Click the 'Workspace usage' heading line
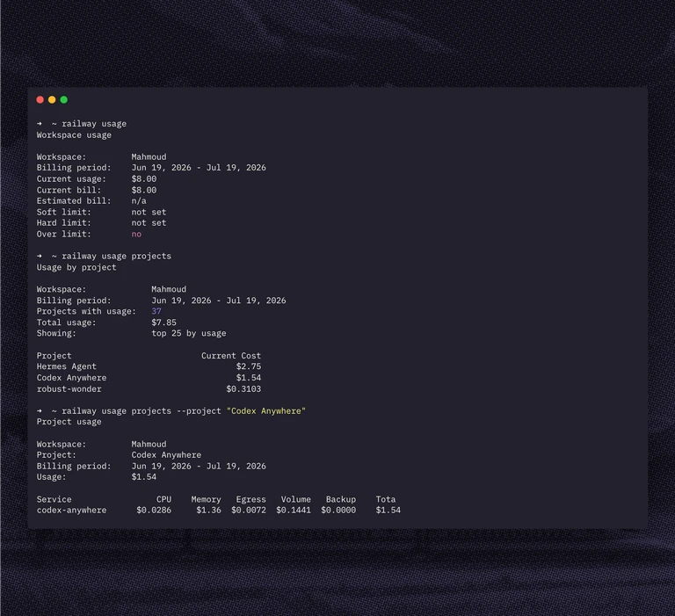This screenshot has height=616, width=675. (74, 135)
